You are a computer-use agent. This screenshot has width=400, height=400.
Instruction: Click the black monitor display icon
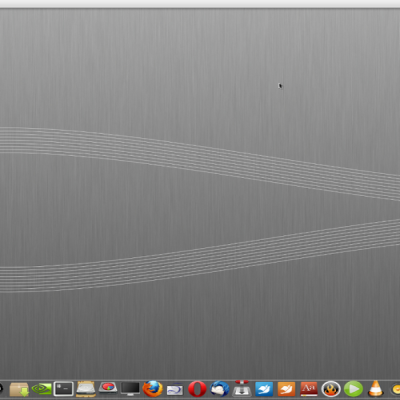coord(130,389)
